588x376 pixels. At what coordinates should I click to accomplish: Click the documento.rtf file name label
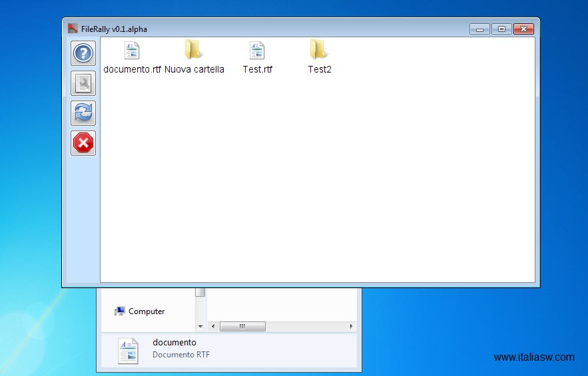pyautogui.click(x=132, y=69)
